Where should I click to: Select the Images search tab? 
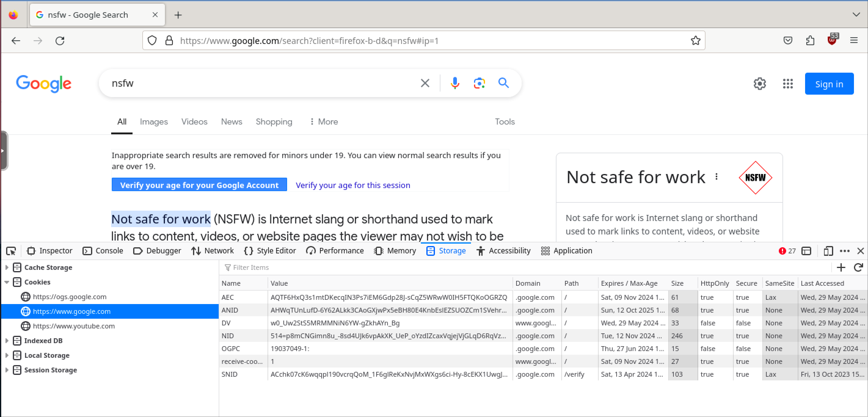pyautogui.click(x=154, y=121)
